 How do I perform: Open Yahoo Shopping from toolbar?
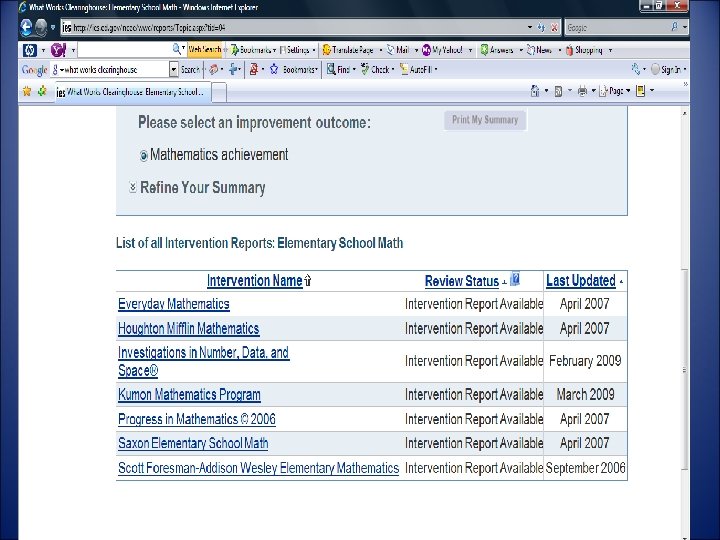tap(584, 50)
